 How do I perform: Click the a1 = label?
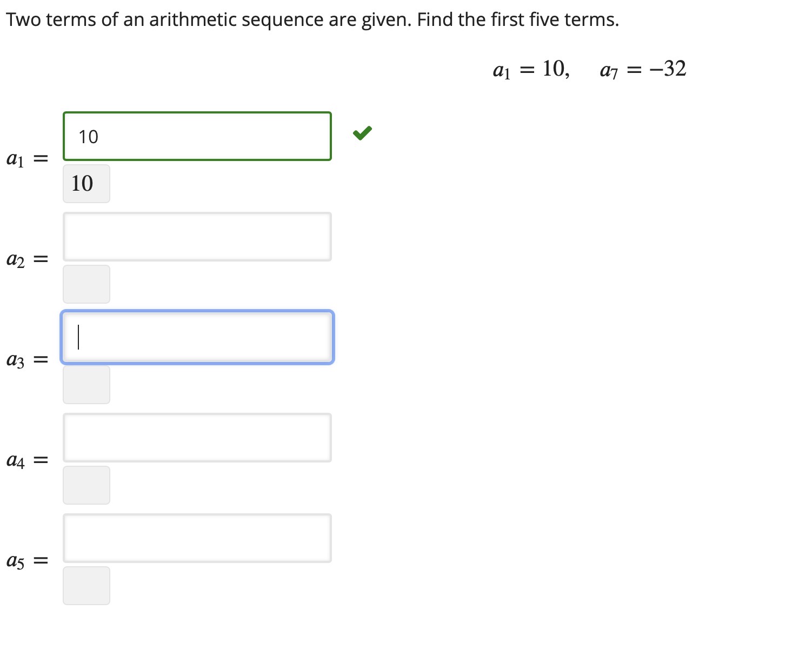26,158
